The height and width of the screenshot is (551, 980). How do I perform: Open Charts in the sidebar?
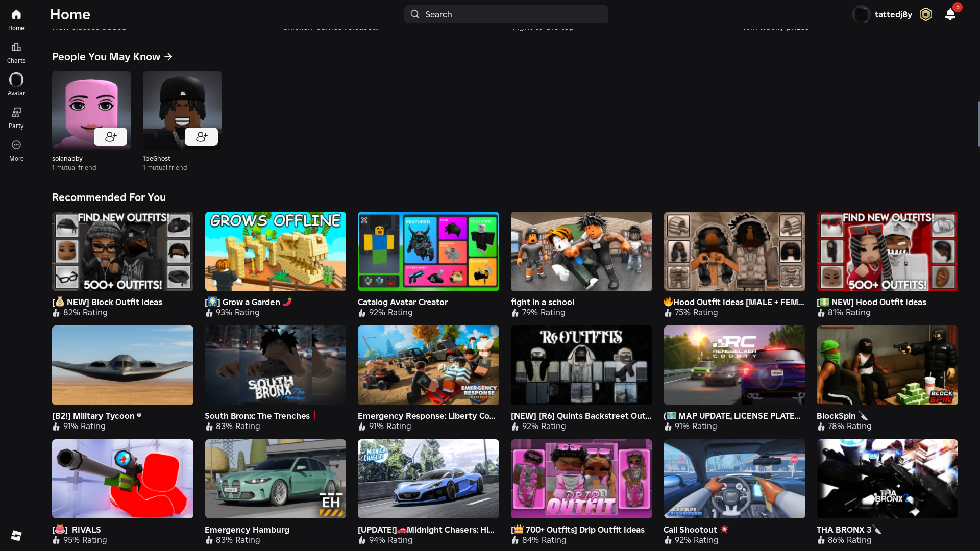(x=16, y=53)
